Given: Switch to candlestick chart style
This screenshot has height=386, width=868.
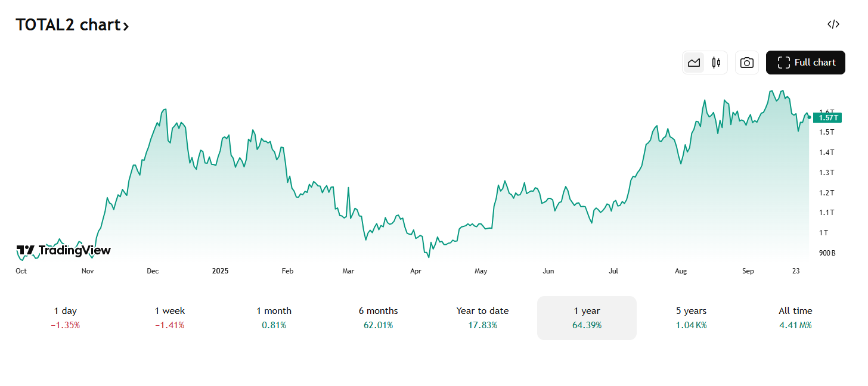Looking at the screenshot, I should coord(716,63).
